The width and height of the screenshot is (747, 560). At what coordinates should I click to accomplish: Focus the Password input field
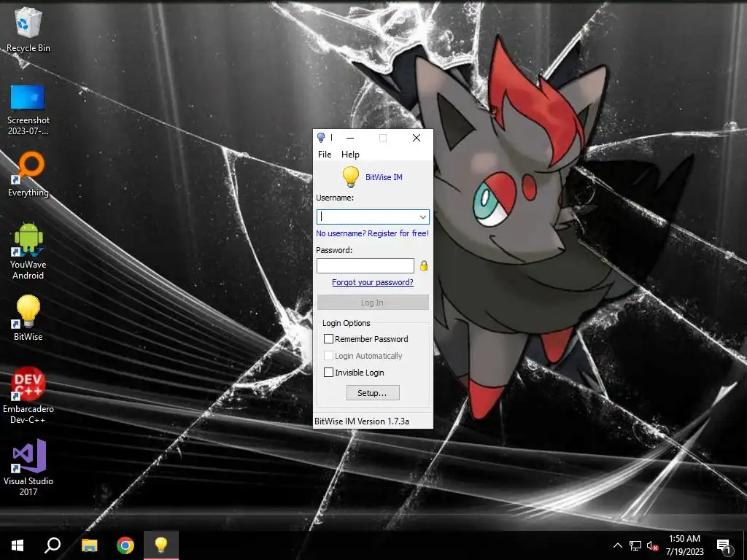(x=365, y=265)
